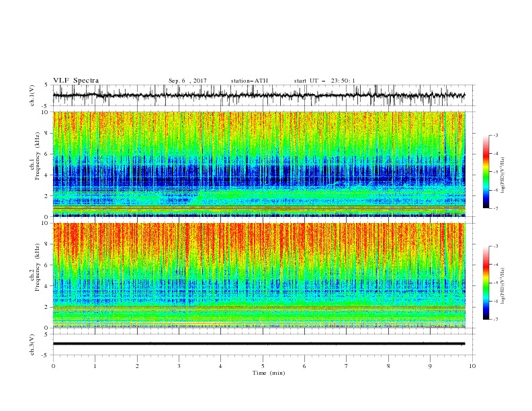This screenshot has height=411, width=532.
Task: Select the date text "Sep. 6 , 2017"
Action: click(x=187, y=81)
